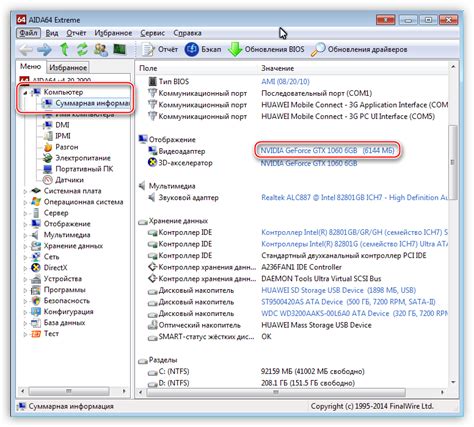Open the Файл menu
Screen dimensions: 474x427
[28, 33]
